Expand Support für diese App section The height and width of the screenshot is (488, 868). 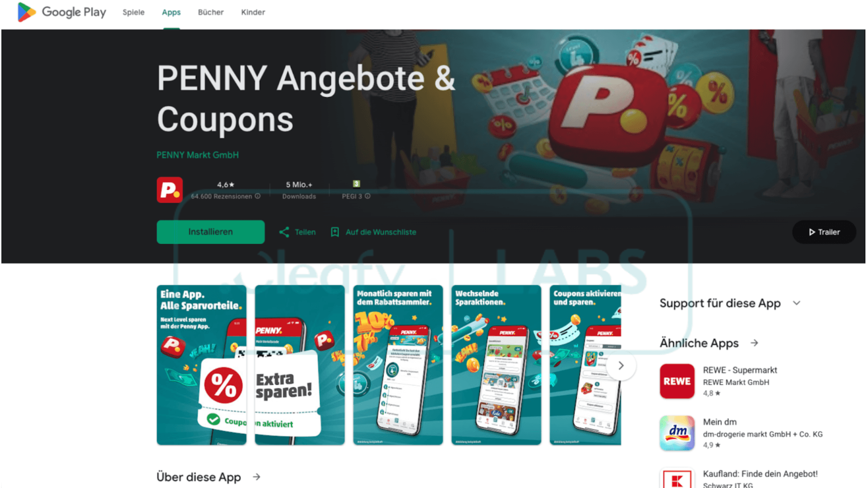(797, 303)
